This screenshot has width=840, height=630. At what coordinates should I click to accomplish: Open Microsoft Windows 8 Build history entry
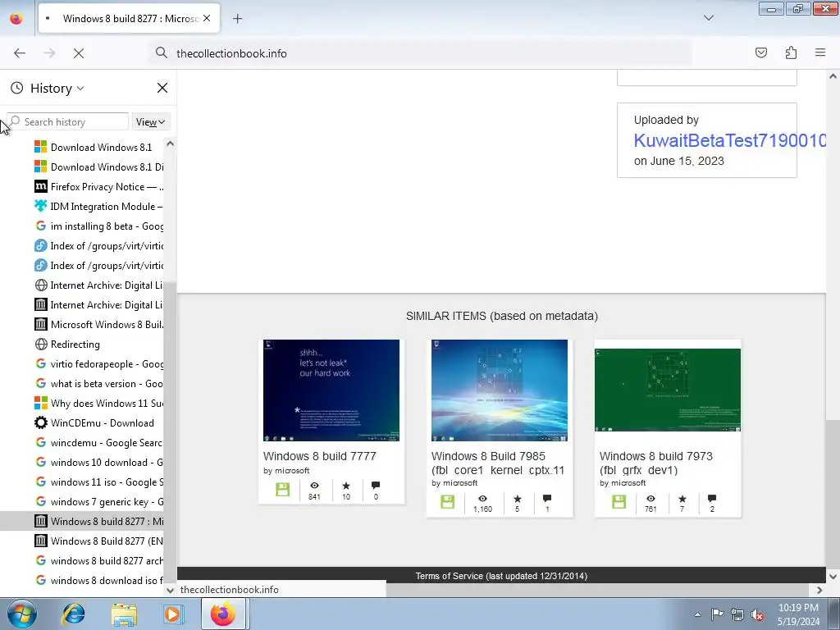[98, 325]
